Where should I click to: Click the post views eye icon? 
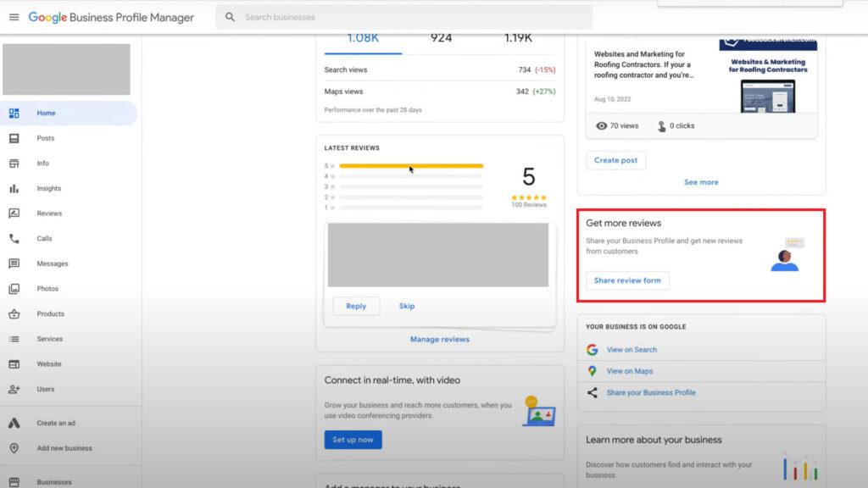click(x=601, y=125)
